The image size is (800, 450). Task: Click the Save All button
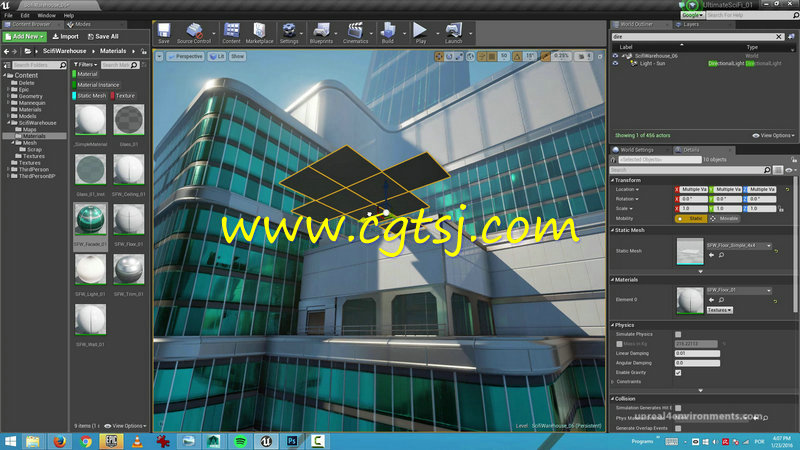(103, 37)
